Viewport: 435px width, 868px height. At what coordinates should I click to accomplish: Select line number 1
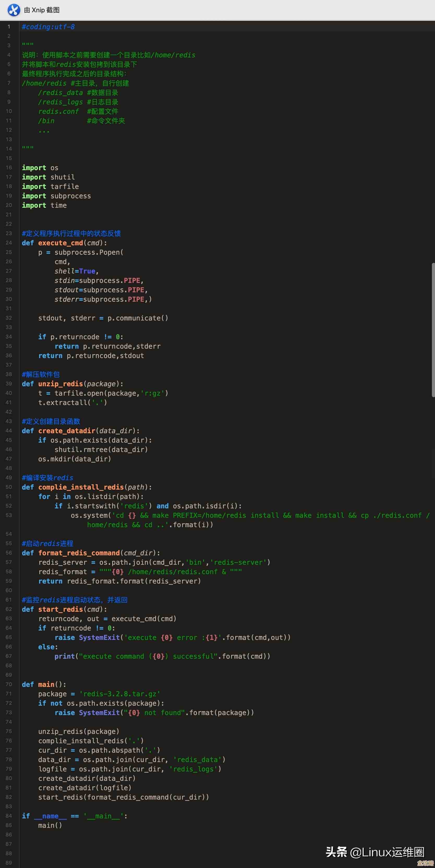pyautogui.click(x=9, y=27)
